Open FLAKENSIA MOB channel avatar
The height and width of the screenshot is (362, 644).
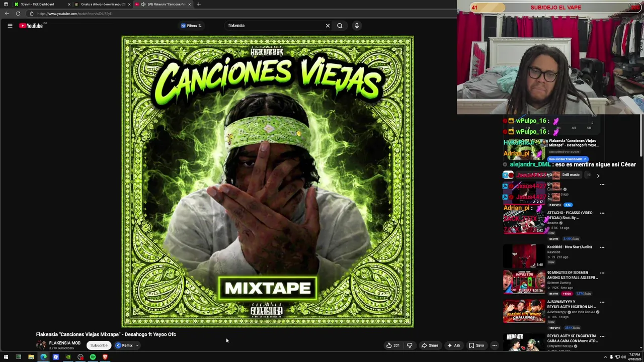[41, 345]
